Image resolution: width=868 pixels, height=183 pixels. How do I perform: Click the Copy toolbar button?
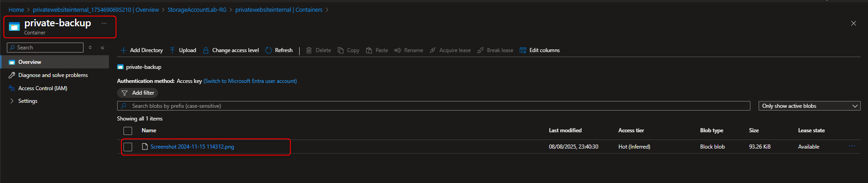[x=348, y=50]
